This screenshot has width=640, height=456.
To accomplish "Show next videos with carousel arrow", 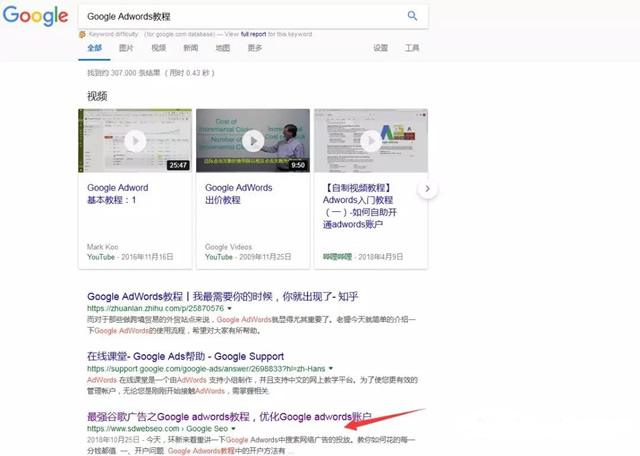I will coord(427,188).
